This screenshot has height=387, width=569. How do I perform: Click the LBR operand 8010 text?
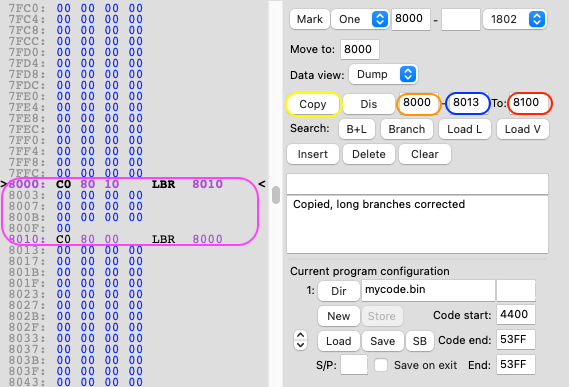[208, 184]
